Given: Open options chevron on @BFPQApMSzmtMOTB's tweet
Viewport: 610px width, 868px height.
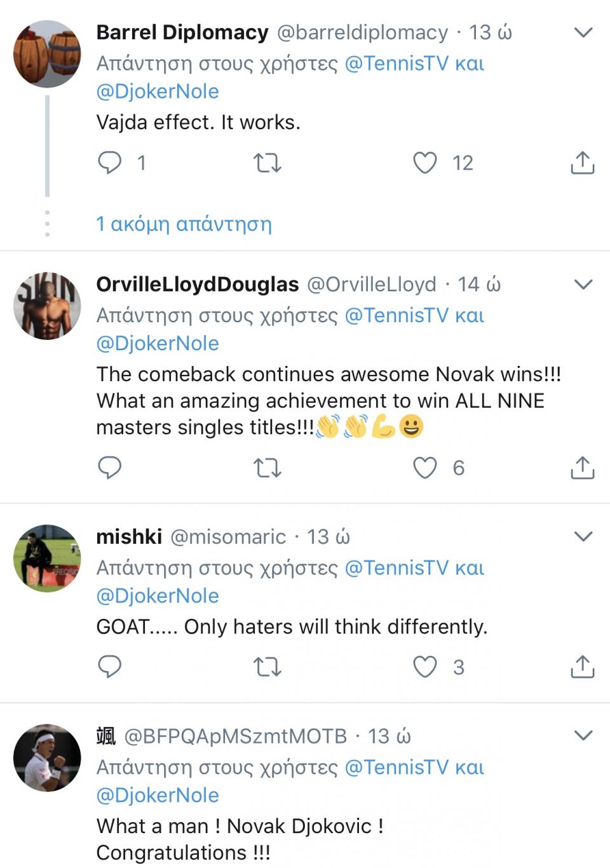Looking at the screenshot, I should tap(583, 736).
